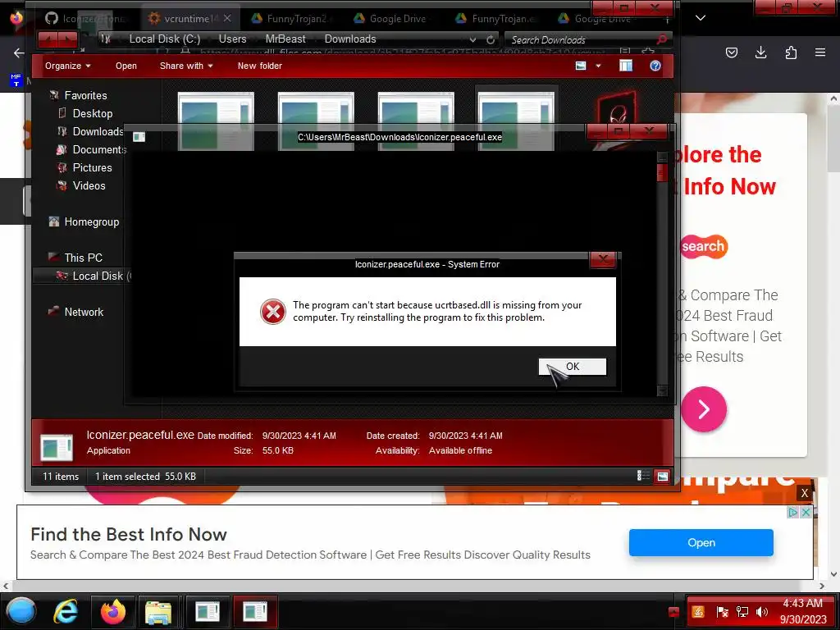Close the vcruntime Firefox tab

point(227,18)
